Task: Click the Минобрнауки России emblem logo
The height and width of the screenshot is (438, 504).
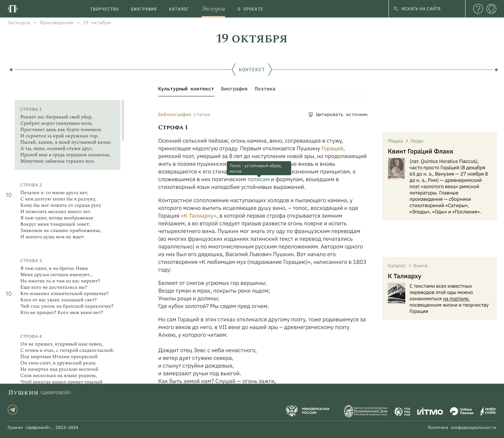Action: (x=292, y=411)
